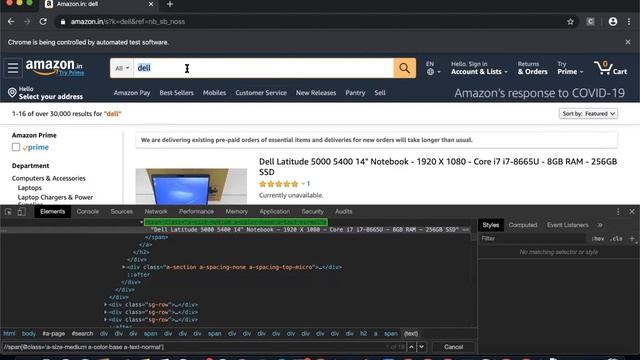
Task: Open New Releases link
Action: pos(316,93)
